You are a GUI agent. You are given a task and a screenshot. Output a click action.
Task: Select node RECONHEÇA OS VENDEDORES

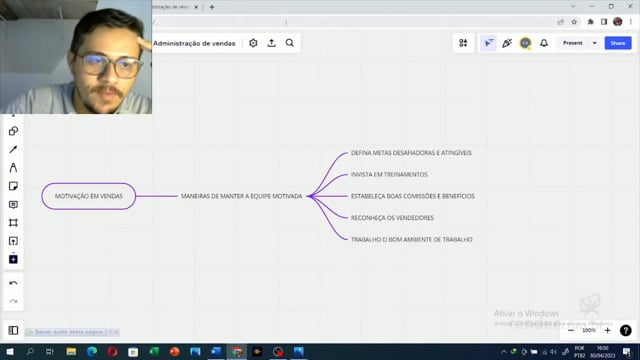[x=392, y=218]
